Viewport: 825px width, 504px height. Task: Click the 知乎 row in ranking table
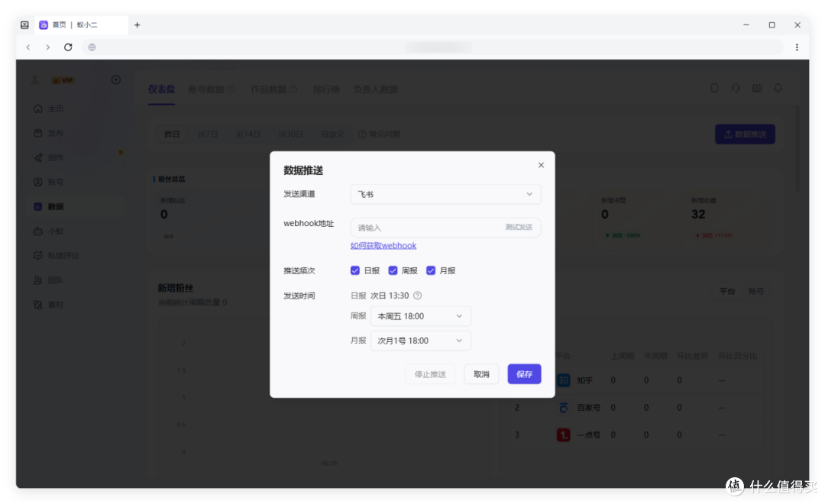tap(636, 380)
